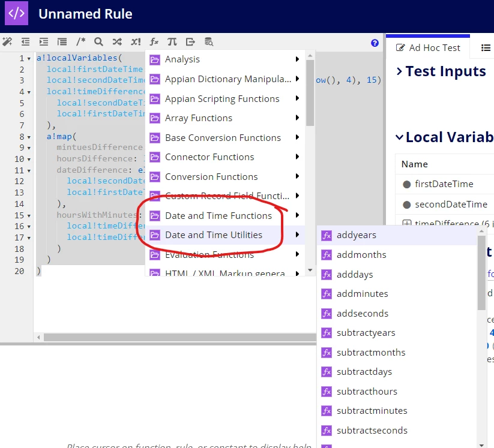Collapse code fold arrow on line 8

pyautogui.click(x=29, y=137)
